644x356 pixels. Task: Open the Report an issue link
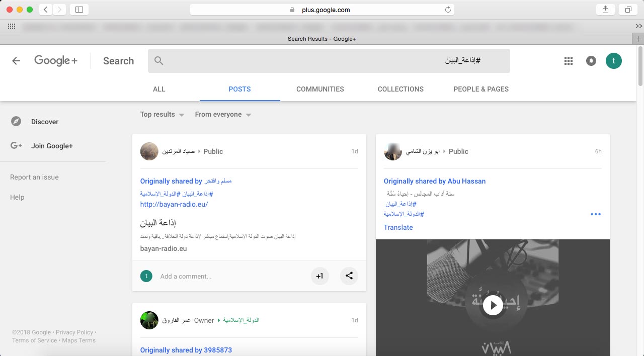click(x=34, y=177)
